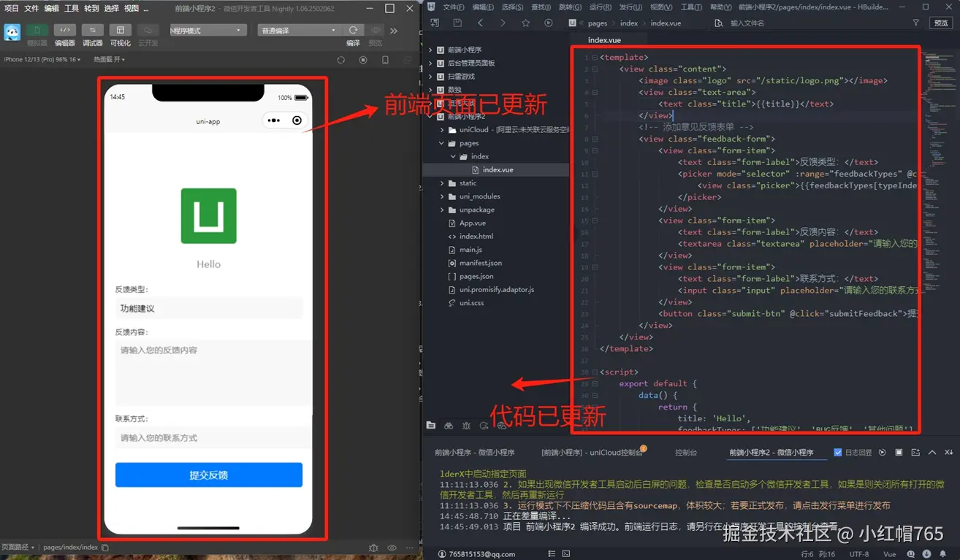Click the 765815153@qq.com account in status bar

point(476,554)
